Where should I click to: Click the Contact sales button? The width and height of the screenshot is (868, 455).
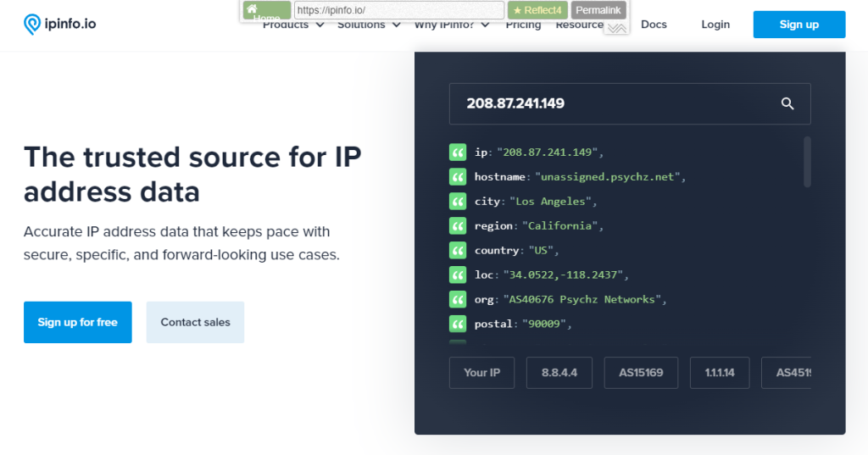(195, 322)
